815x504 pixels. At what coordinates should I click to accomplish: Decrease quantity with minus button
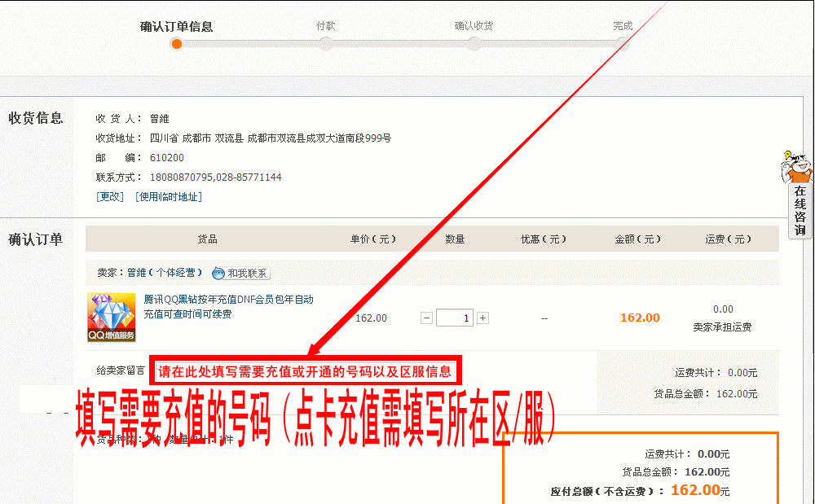tap(426, 318)
